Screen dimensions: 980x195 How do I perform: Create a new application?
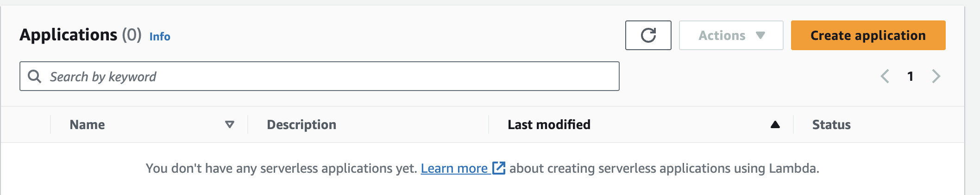pos(868,35)
